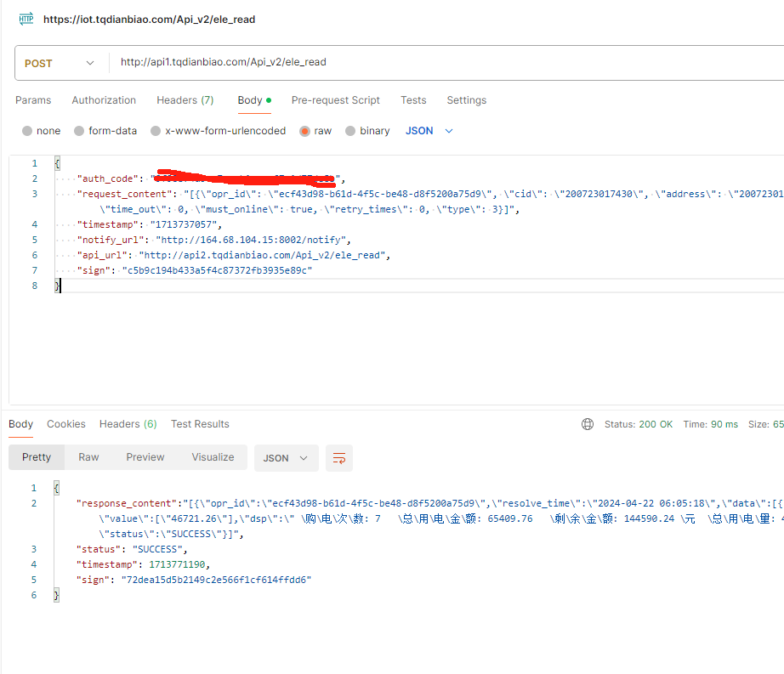Open the request body JSON format dropdown

[429, 131]
